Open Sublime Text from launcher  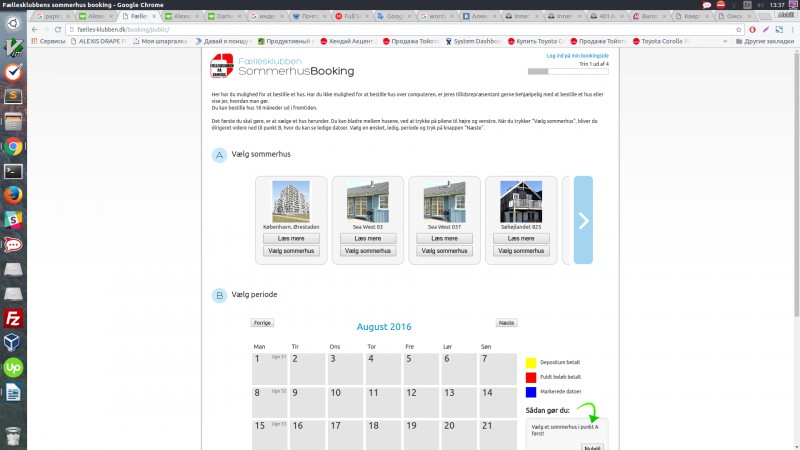pyautogui.click(x=13, y=97)
